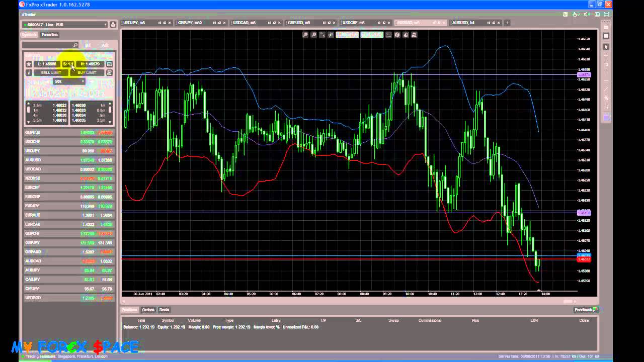The width and height of the screenshot is (644, 362).
Task: Click the S: spread button for EURUSD
Action: click(68, 64)
